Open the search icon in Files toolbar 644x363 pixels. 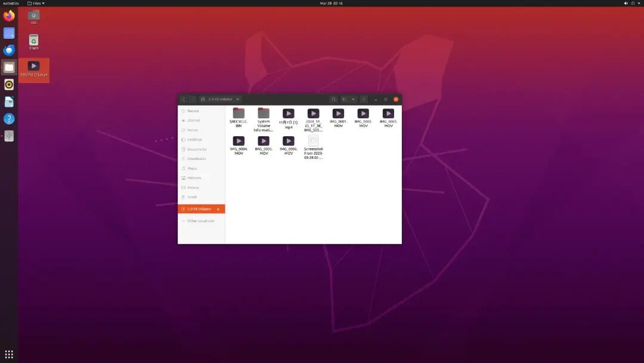pyautogui.click(x=334, y=99)
